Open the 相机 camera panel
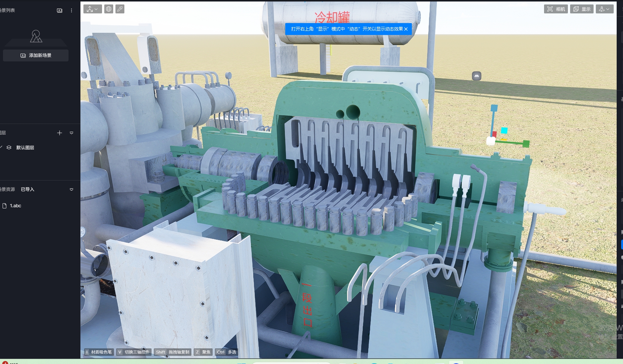The image size is (623, 364). click(556, 9)
